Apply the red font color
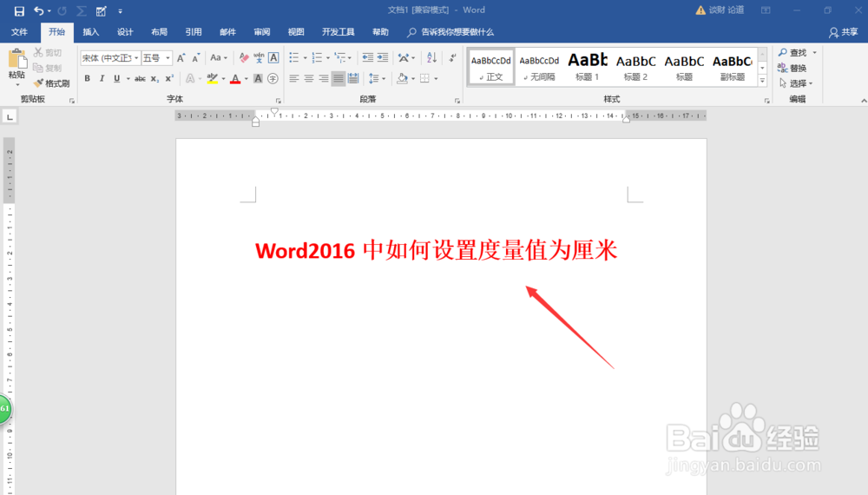Image resolution: width=868 pixels, height=495 pixels. click(235, 79)
